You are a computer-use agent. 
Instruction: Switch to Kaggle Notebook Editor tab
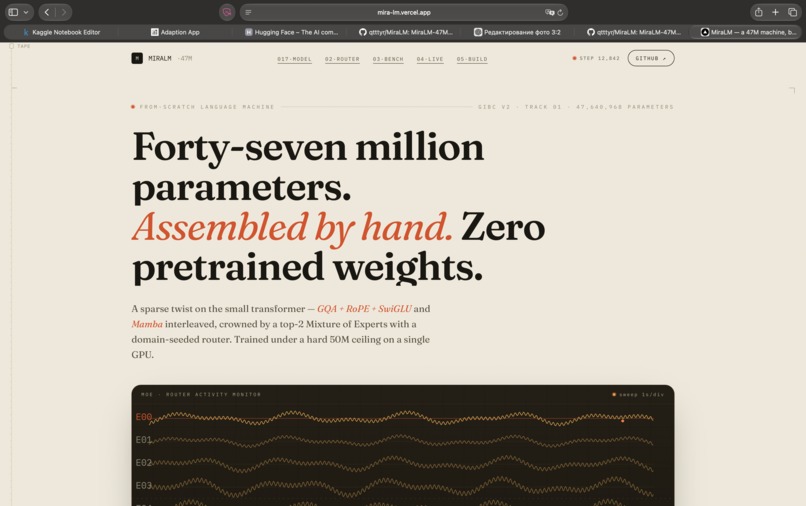(61, 32)
